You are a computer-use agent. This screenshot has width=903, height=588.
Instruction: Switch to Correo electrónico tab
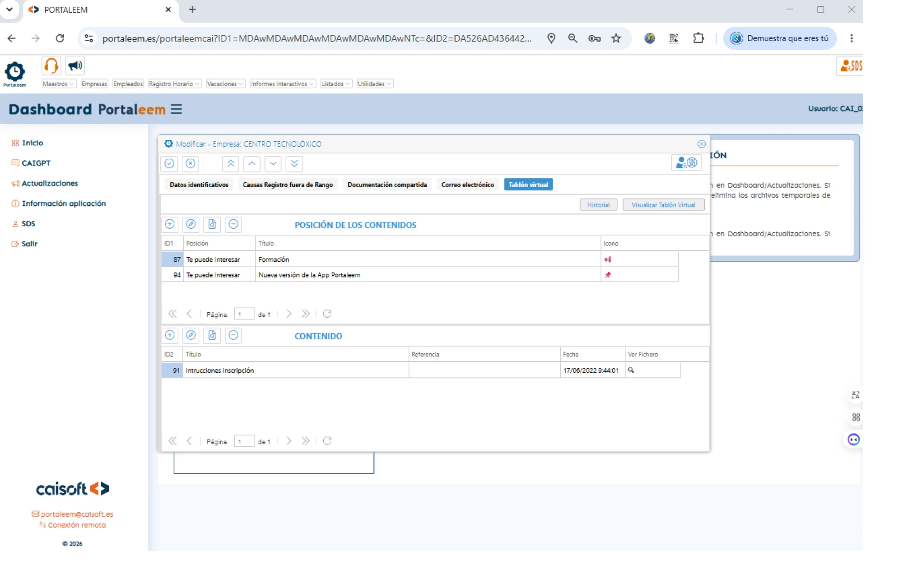(467, 185)
